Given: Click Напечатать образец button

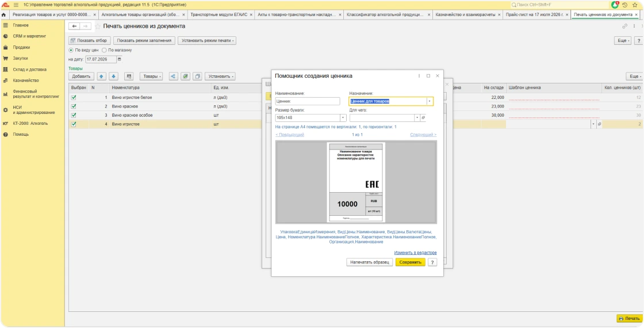Looking at the screenshot, I should [x=370, y=262].
